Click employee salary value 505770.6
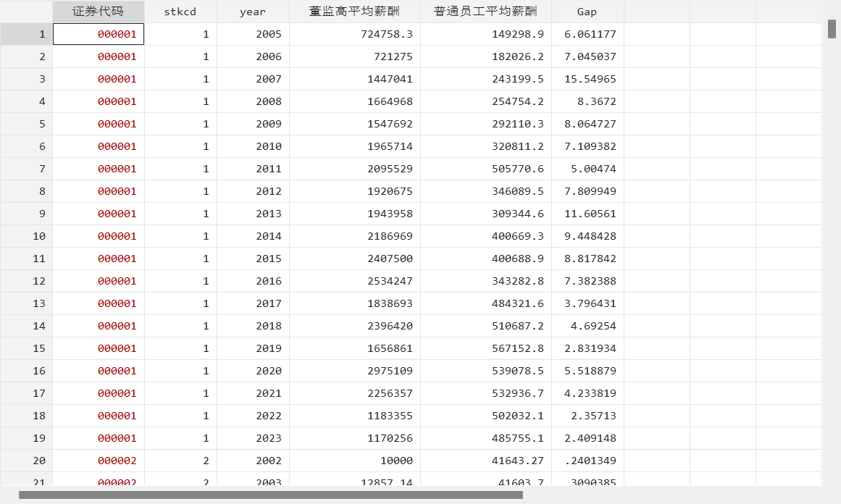 pyautogui.click(x=485, y=169)
